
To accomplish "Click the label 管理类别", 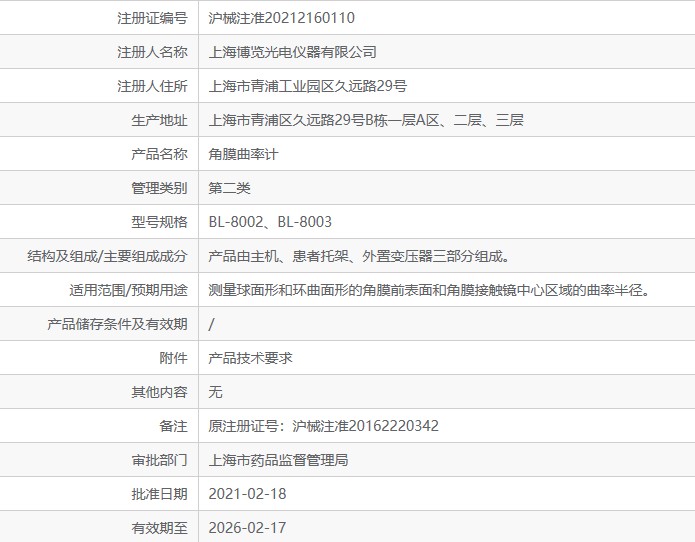I will 159,188.
